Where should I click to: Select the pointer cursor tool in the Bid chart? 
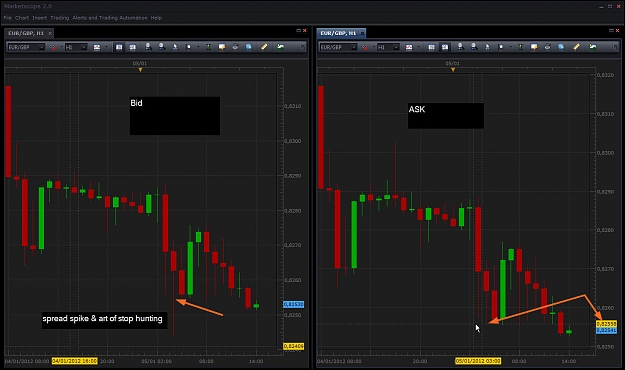click(175, 47)
